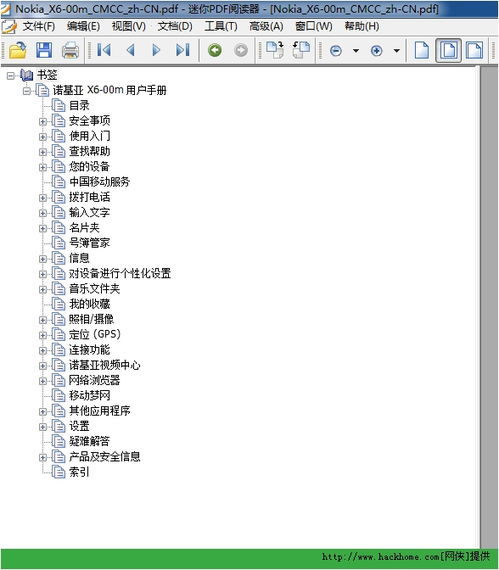Go to the previous page
Viewport: 499px width, 570px height.
tap(131, 50)
